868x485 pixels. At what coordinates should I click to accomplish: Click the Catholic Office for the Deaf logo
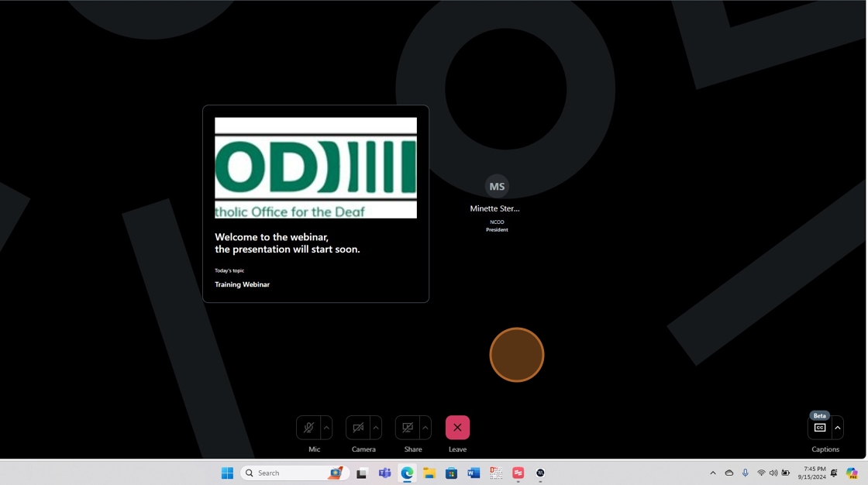[x=315, y=168]
